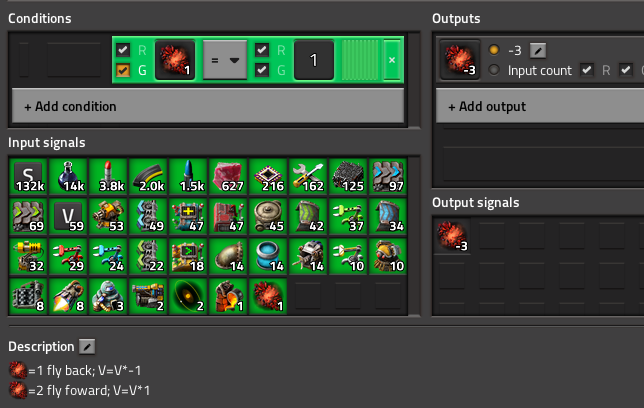Click the constant value 1 field
Image resolution: width=644 pixels, height=408 pixels.
tap(314, 60)
